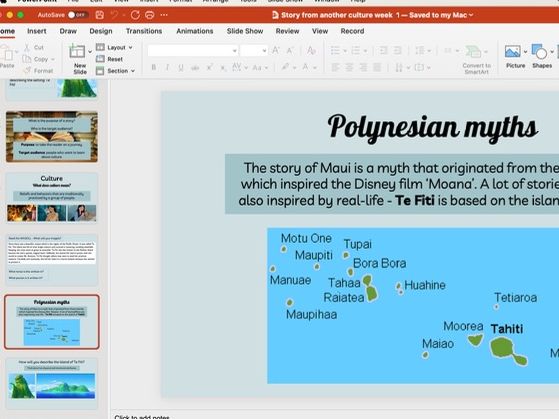This screenshot has width=559, height=419.
Task: Click the Paste clipboard icon
Action: click(x=7, y=53)
